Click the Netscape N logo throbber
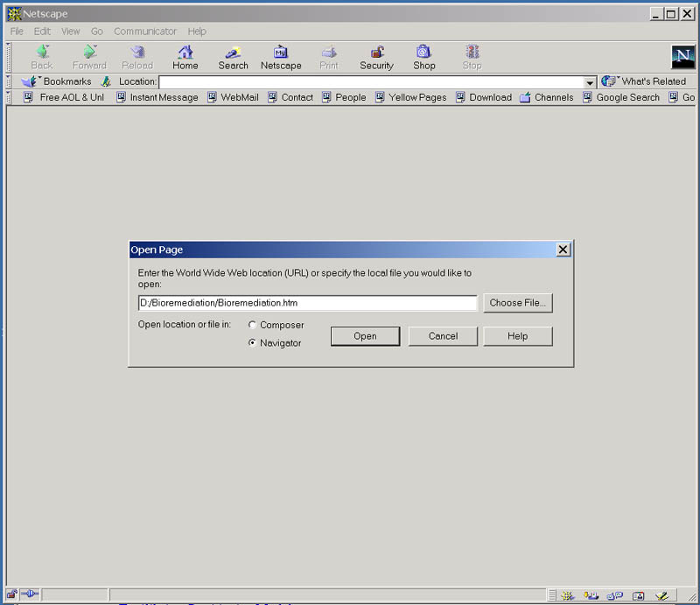The width and height of the screenshot is (700, 605). click(683, 56)
